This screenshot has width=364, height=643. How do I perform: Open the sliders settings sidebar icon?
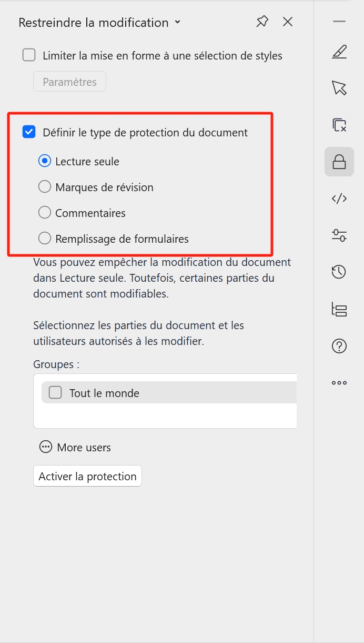[x=339, y=235]
